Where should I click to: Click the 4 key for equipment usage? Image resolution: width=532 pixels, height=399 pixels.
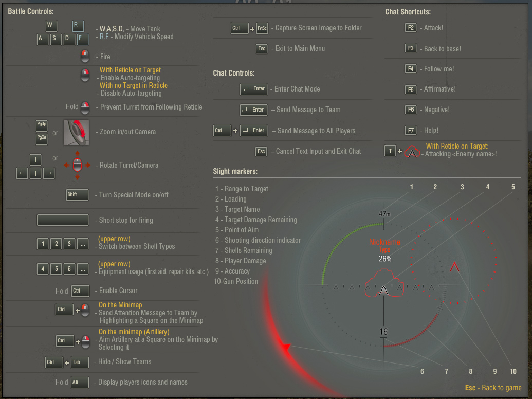43,269
